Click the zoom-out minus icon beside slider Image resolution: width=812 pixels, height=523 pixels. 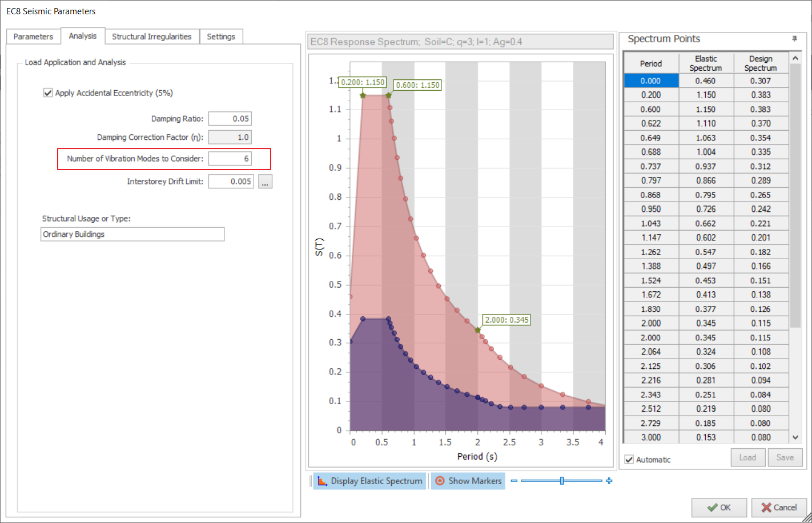[x=514, y=481]
